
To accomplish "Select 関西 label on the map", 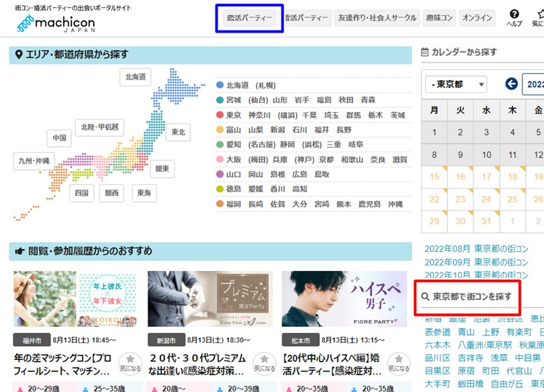I will (112, 193).
